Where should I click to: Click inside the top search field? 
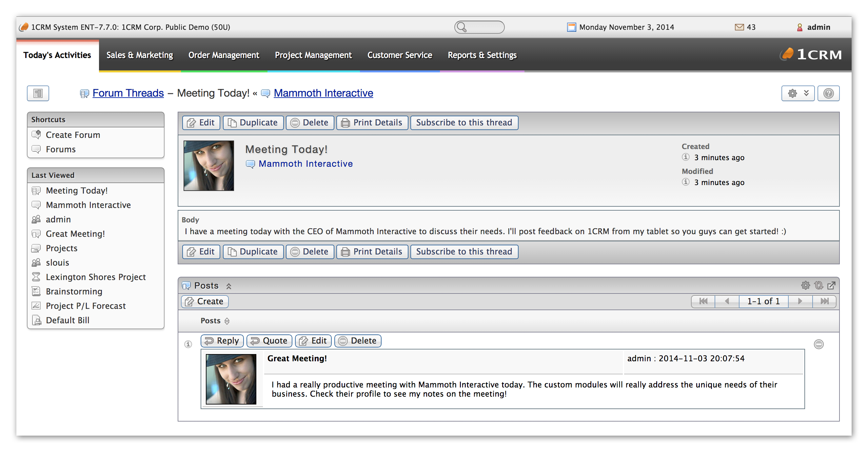pos(479,27)
